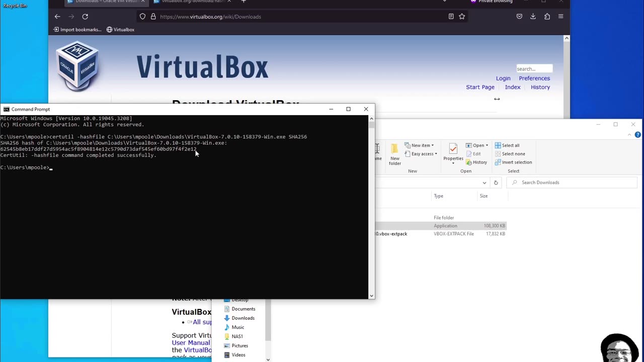Screen dimensions: 644x362
Task: Open the Index link on VirtualBox wiki
Action: pyautogui.click(x=513, y=87)
